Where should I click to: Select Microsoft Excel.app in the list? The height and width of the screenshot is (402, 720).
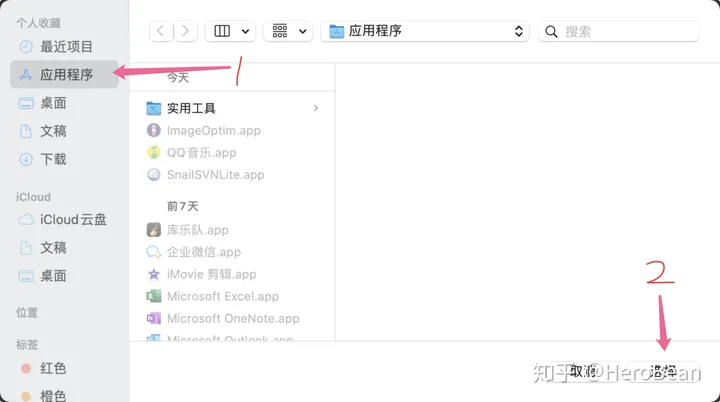click(x=232, y=296)
